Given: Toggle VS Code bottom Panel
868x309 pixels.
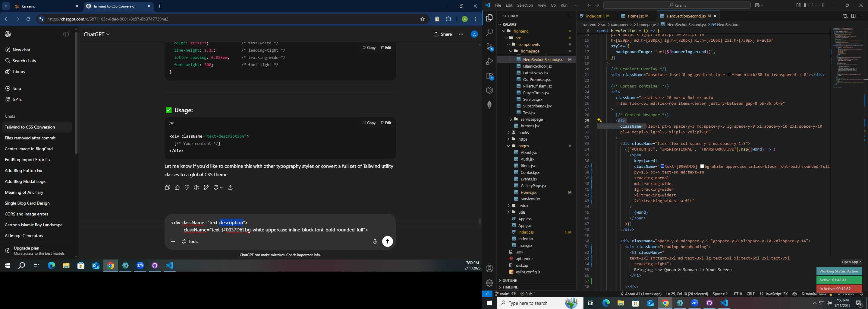Looking at the screenshot, I should point(814,5).
